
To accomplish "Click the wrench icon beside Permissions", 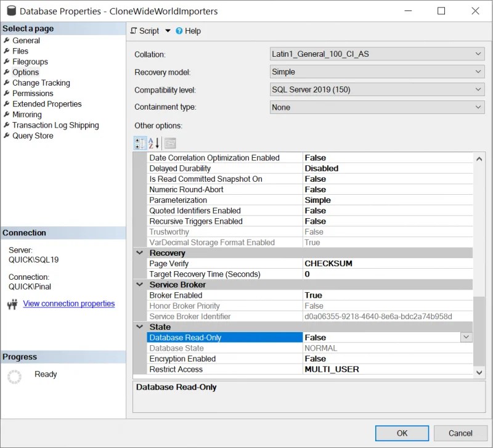I will 7,94.
